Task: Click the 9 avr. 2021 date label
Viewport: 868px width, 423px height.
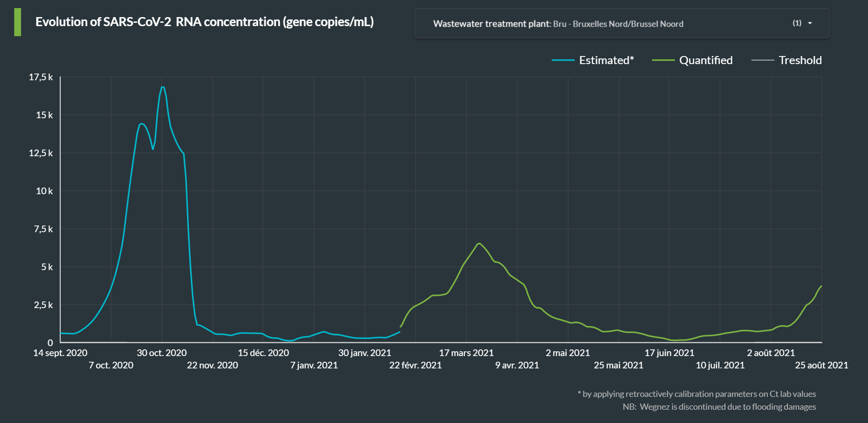Action: click(x=517, y=365)
